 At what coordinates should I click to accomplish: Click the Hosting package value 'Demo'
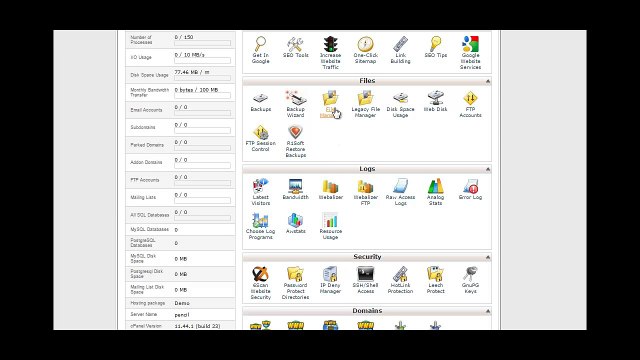coord(182,303)
